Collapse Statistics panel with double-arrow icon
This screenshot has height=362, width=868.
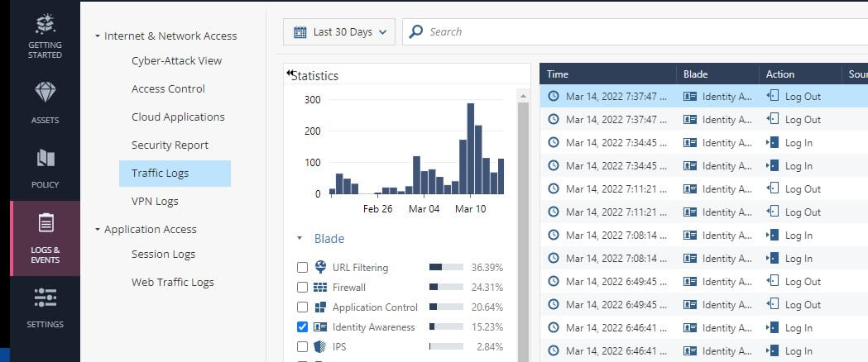(290, 73)
